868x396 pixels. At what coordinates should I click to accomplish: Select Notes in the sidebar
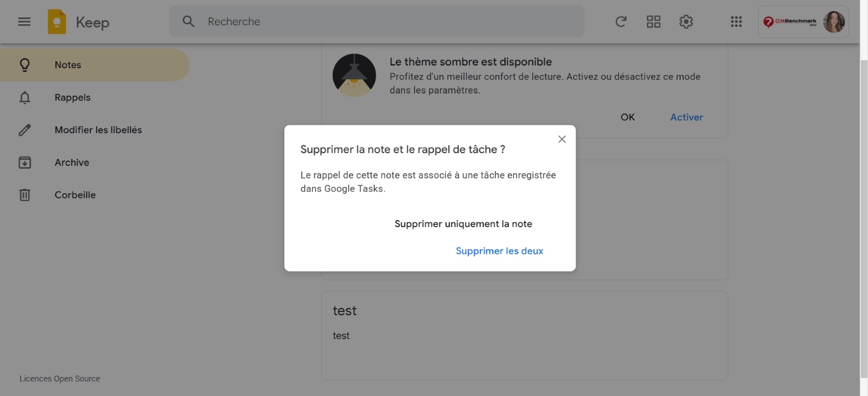tap(95, 65)
